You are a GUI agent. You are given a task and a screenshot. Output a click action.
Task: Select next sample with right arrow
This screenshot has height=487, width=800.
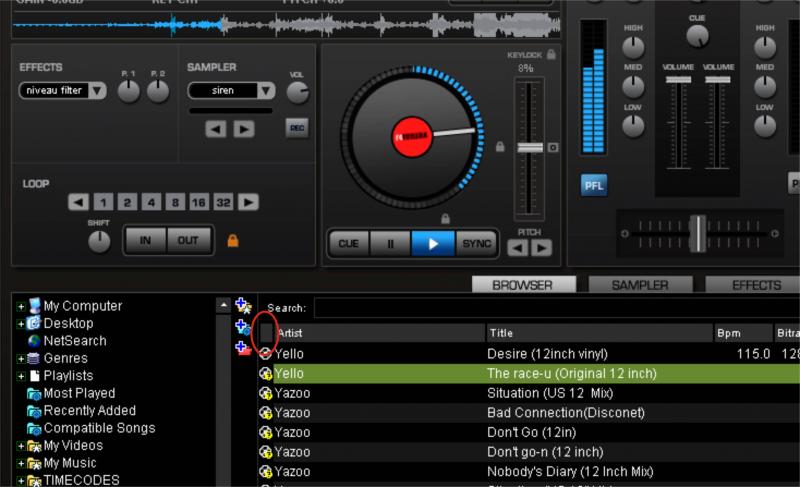[x=244, y=129]
